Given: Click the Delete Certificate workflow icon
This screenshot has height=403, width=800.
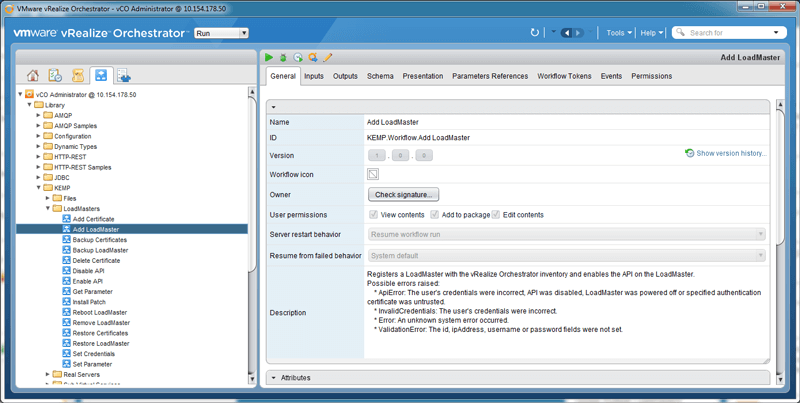Looking at the screenshot, I should pos(66,260).
